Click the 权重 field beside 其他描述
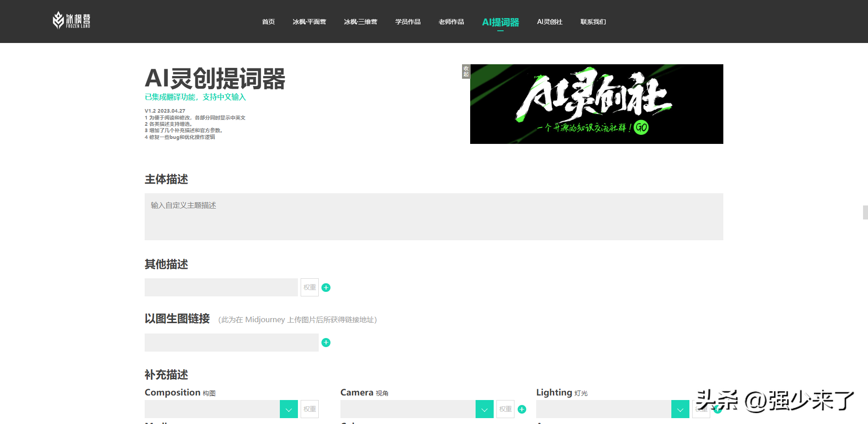This screenshot has height=424, width=868. pyautogui.click(x=310, y=287)
